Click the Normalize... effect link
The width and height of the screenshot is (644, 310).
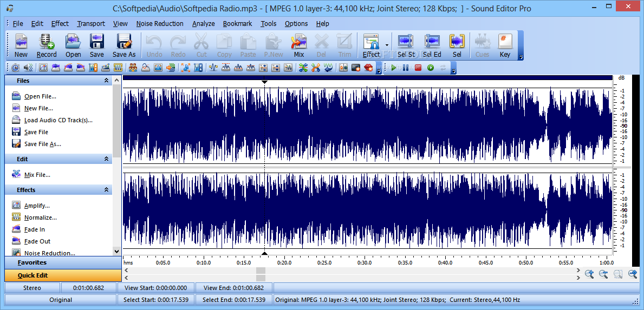click(x=40, y=217)
